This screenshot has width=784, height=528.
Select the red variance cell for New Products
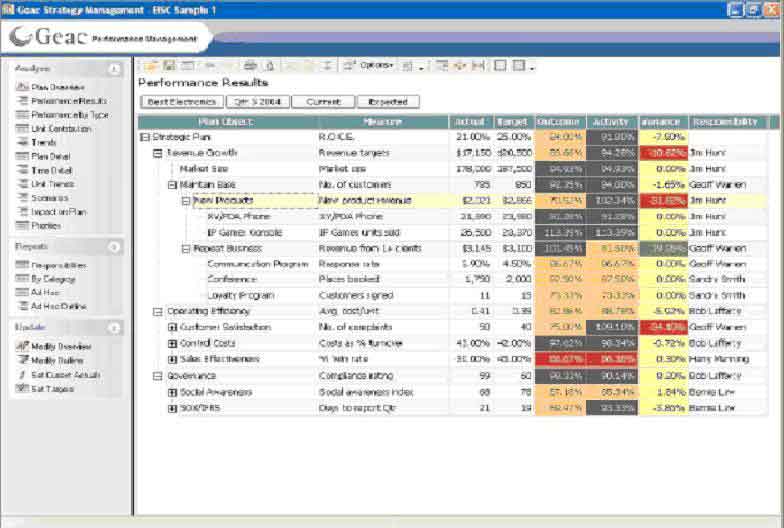tap(660, 200)
